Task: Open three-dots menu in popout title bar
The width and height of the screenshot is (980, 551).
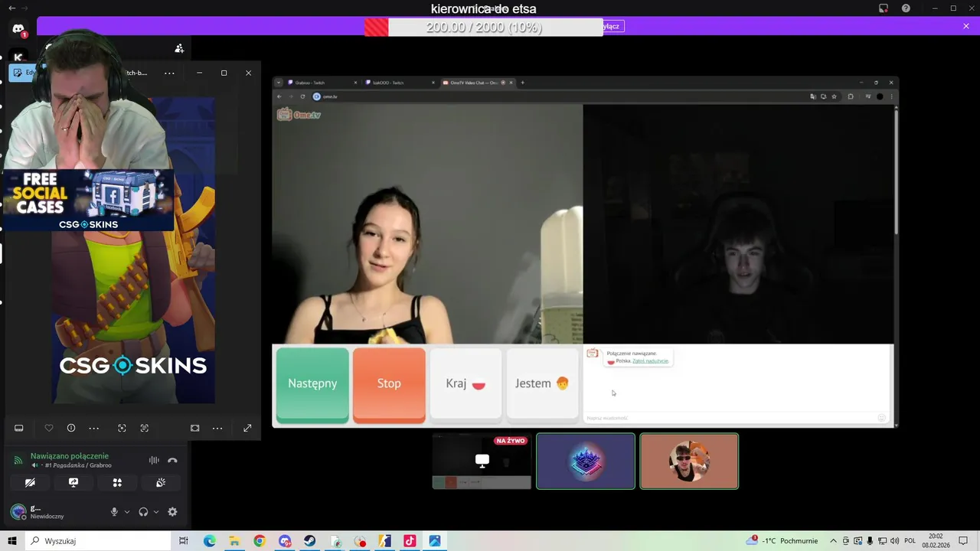Action: pyautogui.click(x=169, y=73)
